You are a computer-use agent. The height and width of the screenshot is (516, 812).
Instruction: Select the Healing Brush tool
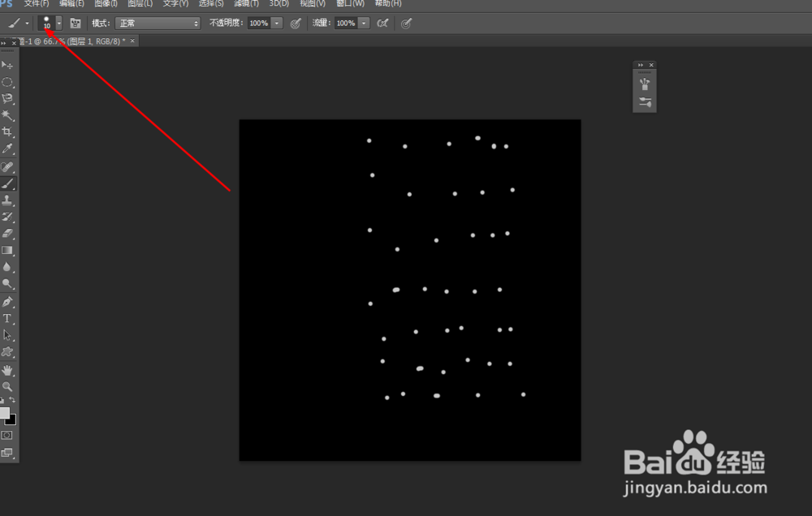tap(7, 166)
